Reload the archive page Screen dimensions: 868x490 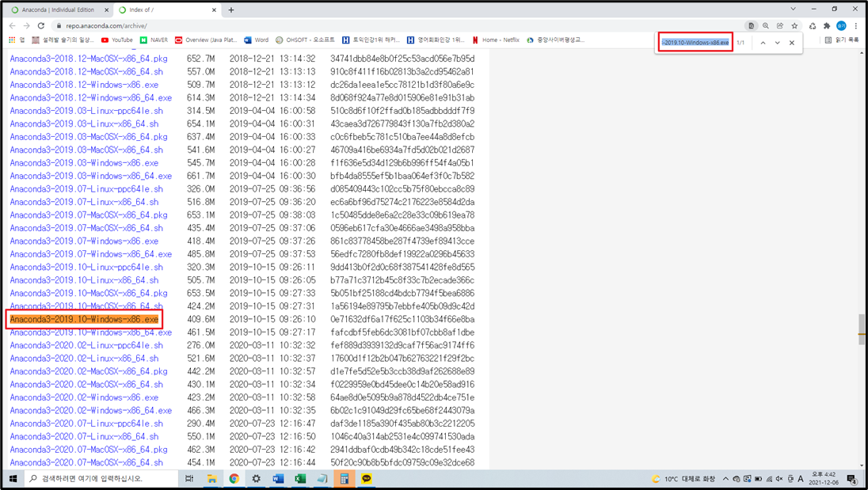[x=41, y=25]
